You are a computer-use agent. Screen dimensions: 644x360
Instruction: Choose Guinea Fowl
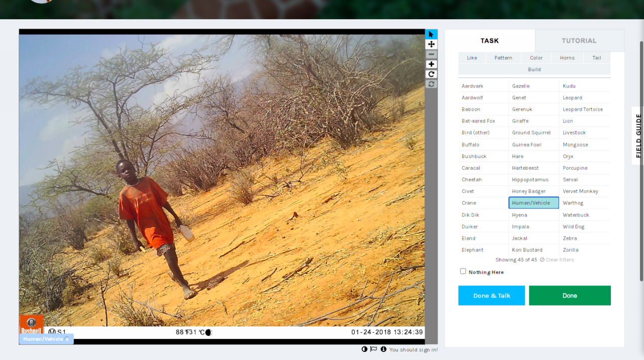[x=534, y=145]
